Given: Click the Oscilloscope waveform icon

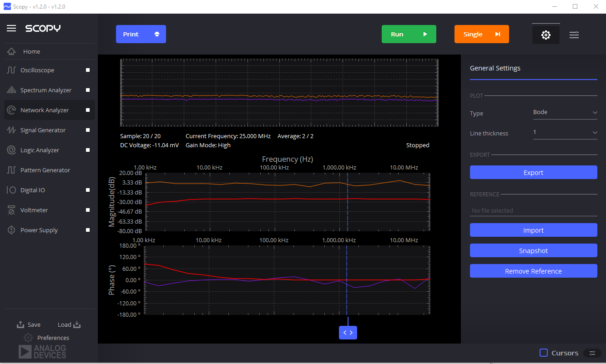Looking at the screenshot, I should pos(11,70).
